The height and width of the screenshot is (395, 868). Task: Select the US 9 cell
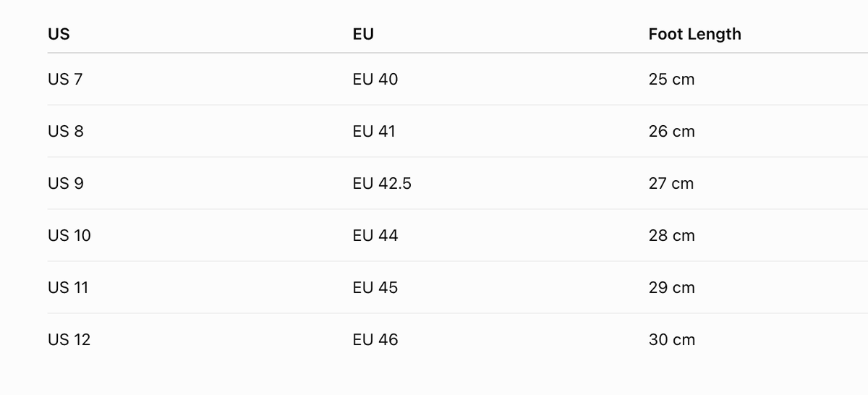66,183
